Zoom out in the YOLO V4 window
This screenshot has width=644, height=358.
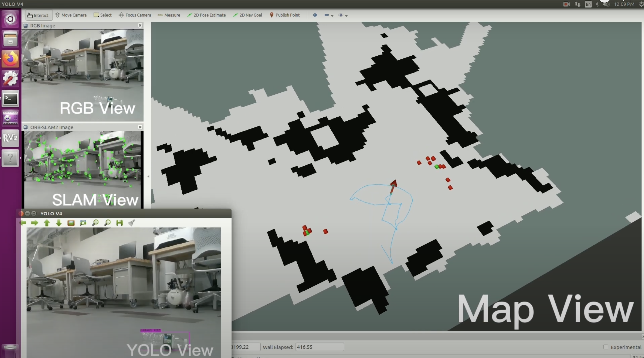(x=107, y=223)
